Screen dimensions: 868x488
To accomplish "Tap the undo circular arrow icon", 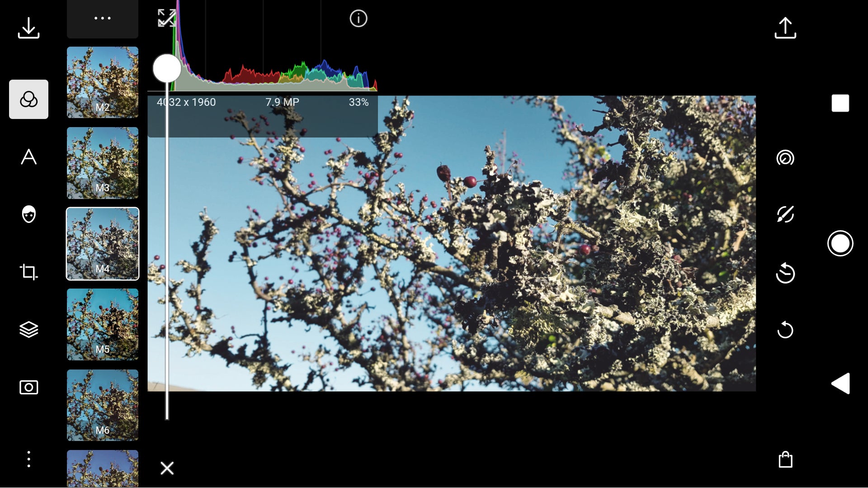I will [x=785, y=330].
